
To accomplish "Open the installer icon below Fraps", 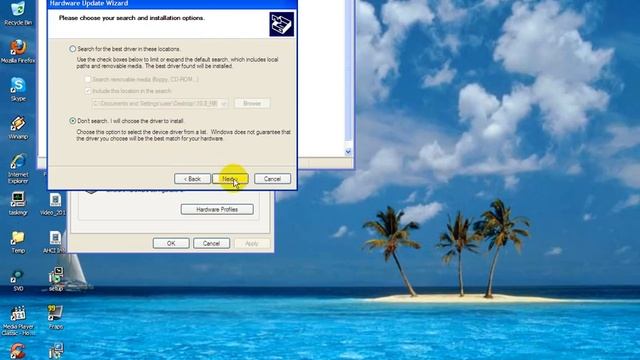I will [x=56, y=351].
